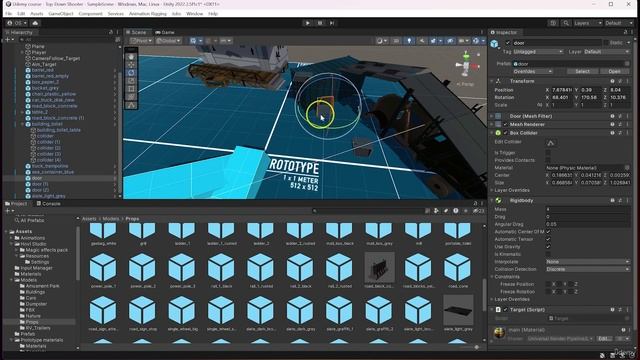Image resolution: width=640 pixels, height=360 pixels.
Task: Select the Move tool in Scene overlay
Action: coord(131,65)
